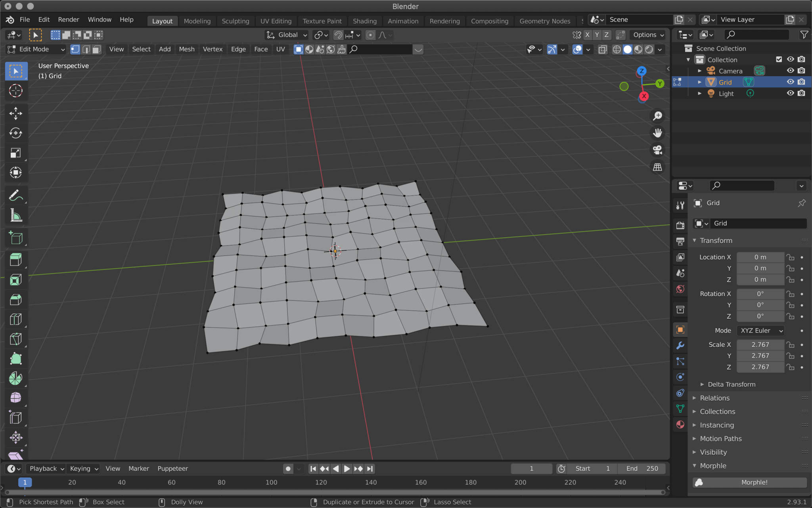This screenshot has width=812, height=508.
Task: Toggle the Camera's eye icon in outliner
Action: point(790,70)
